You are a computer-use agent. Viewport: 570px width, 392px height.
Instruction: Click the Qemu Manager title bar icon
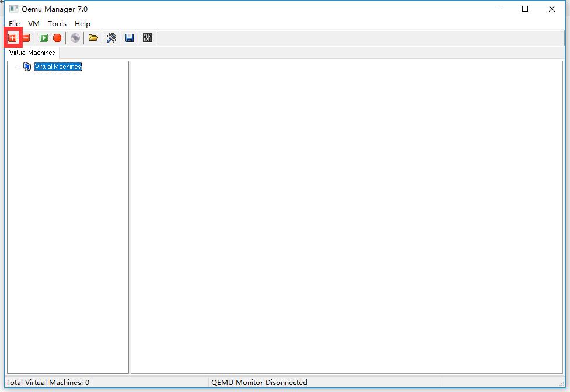[14, 9]
